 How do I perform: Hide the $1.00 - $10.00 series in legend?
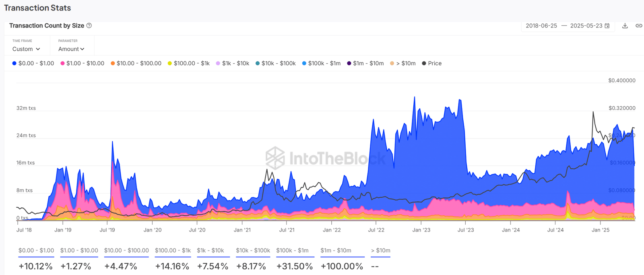82,63
